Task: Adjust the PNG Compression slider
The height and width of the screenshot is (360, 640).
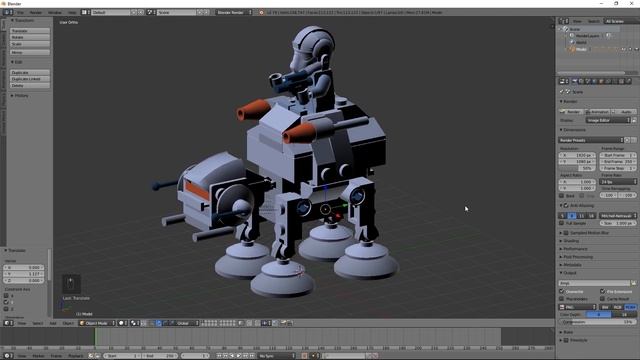Action: pyautogui.click(x=597, y=322)
